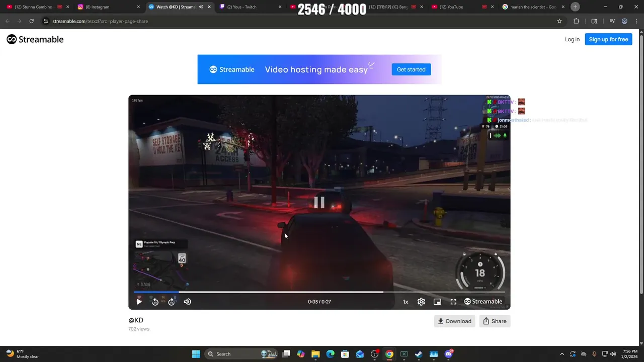Rewind video using the skip-back icon
644x362 pixels.
(155, 302)
